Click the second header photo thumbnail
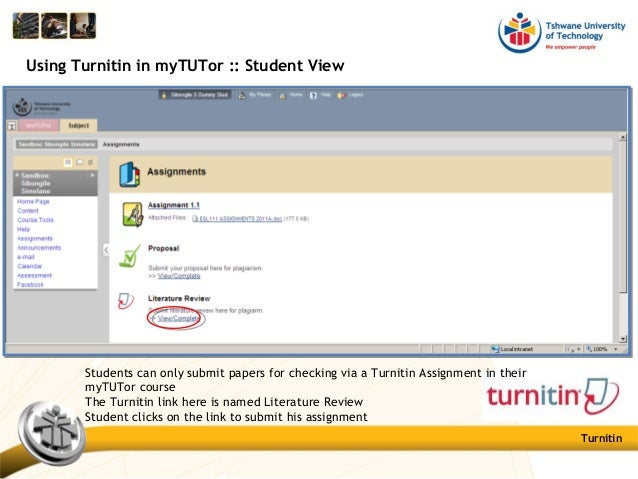638x479 pixels. tap(54, 26)
